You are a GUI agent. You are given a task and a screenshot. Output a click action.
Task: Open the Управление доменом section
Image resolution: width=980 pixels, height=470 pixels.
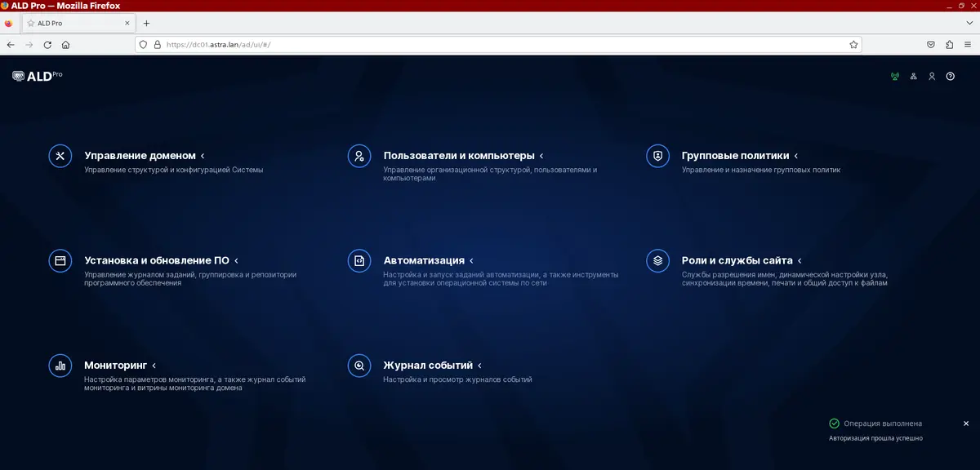(x=140, y=156)
